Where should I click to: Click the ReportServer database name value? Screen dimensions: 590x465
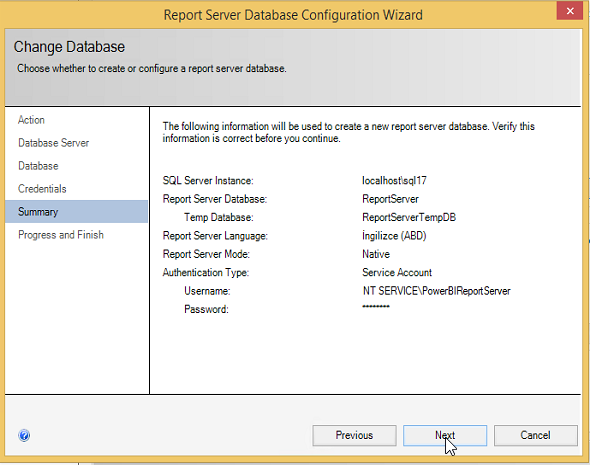tap(390, 199)
